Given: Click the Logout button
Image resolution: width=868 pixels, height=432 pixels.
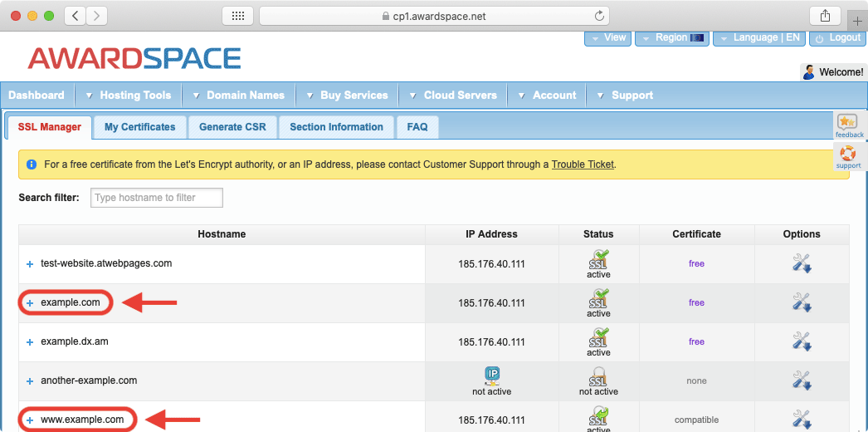Looking at the screenshot, I should pyautogui.click(x=837, y=38).
